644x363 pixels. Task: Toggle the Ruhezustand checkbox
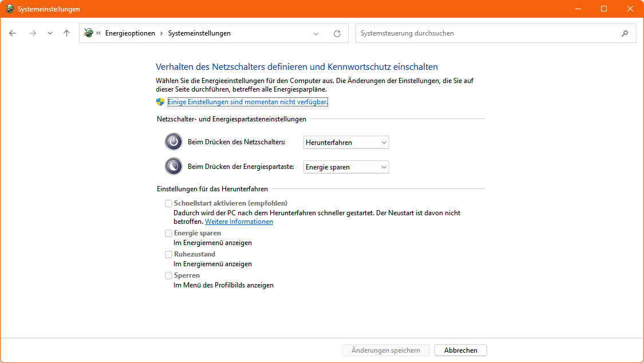[x=168, y=254]
